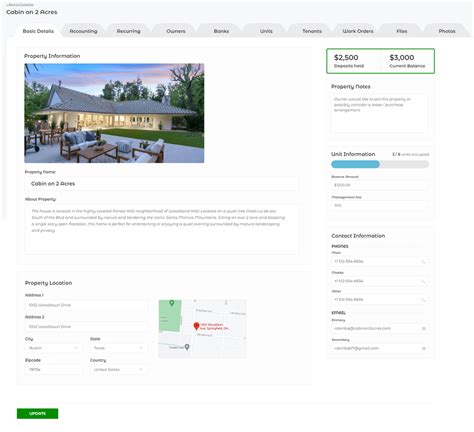Click the gray Tower Hall marker on map
This screenshot has width=474, height=432.
187,347
